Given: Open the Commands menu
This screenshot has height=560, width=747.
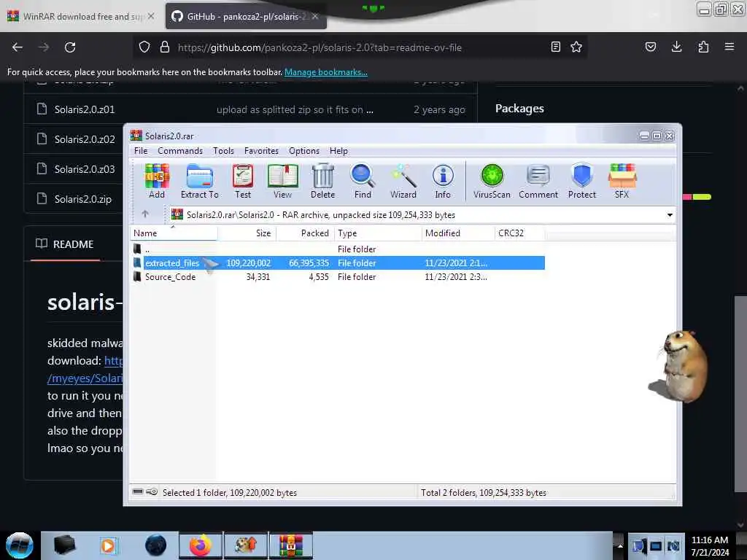Looking at the screenshot, I should (180, 150).
